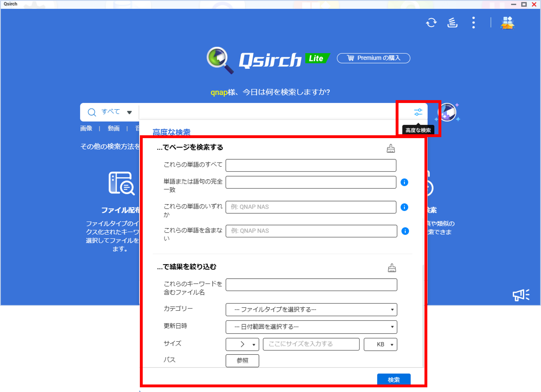This screenshot has width=541, height=392.
Task: Click the Lite edition badge
Action: click(317, 58)
